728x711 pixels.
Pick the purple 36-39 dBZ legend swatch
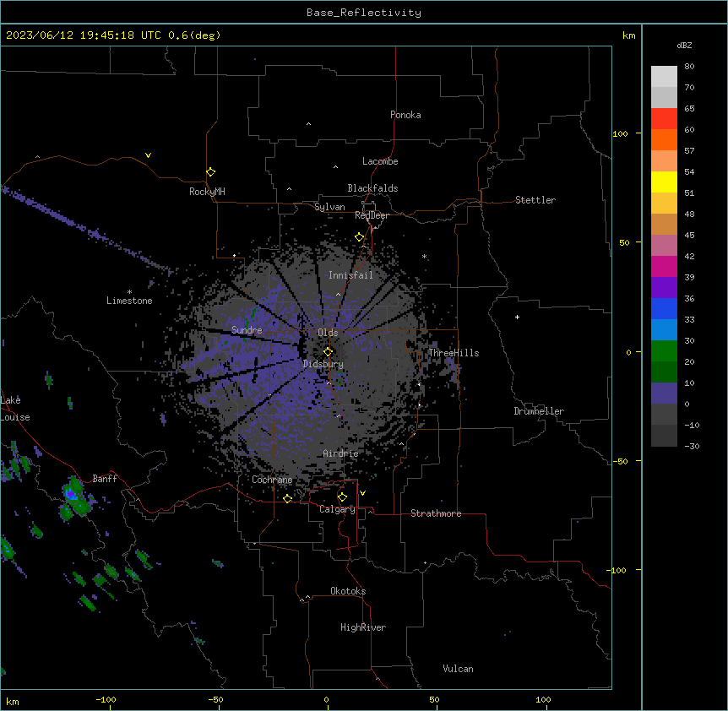point(664,288)
